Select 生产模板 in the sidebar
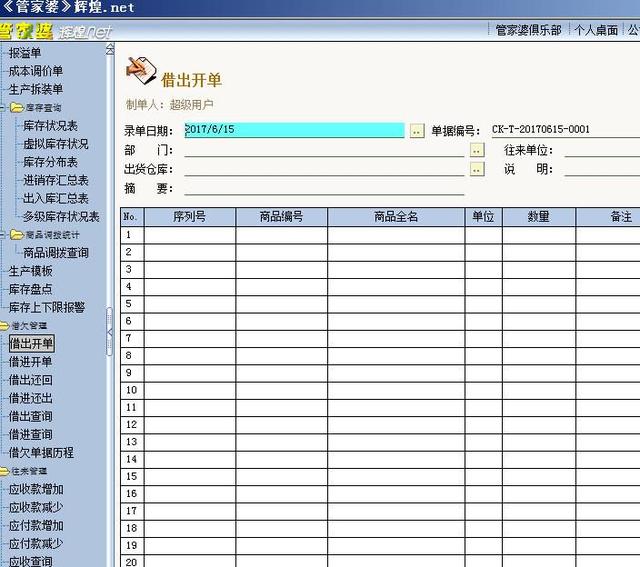Viewport: 640px width, 567px height. click(31, 271)
